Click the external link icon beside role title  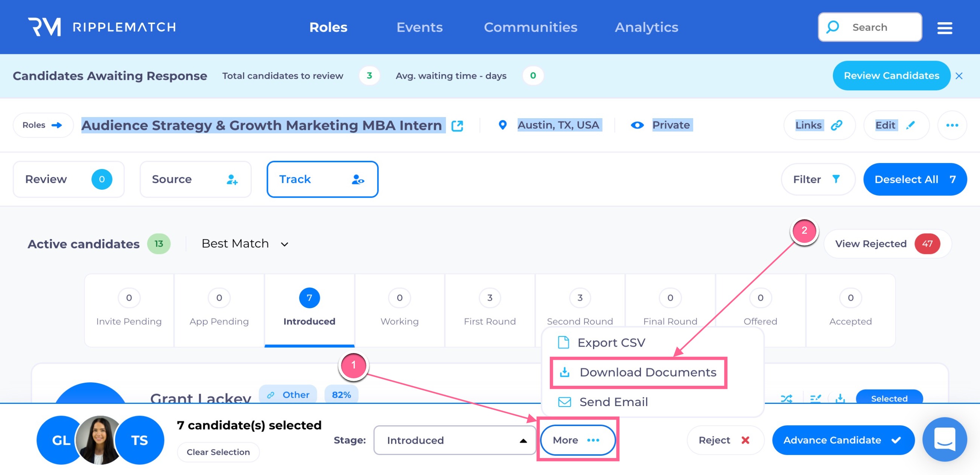pos(457,126)
